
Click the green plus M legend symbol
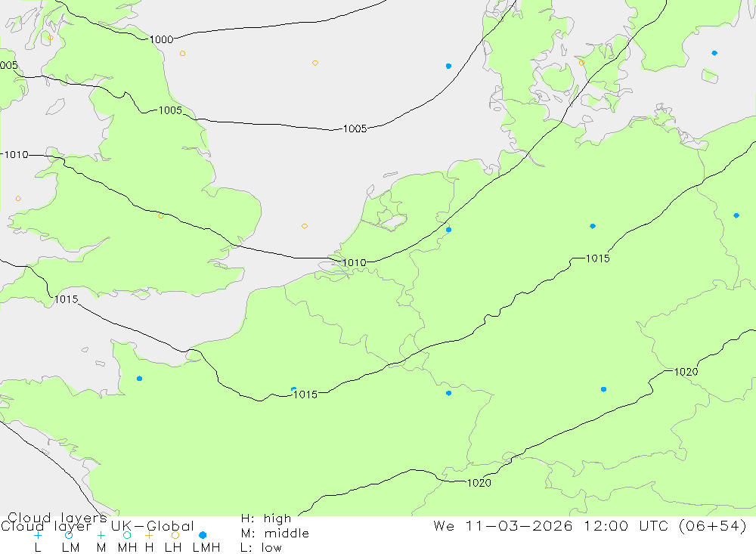point(101,535)
